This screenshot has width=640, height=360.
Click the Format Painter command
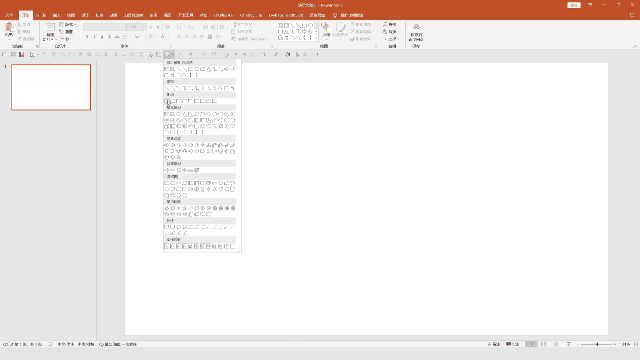[26, 39]
